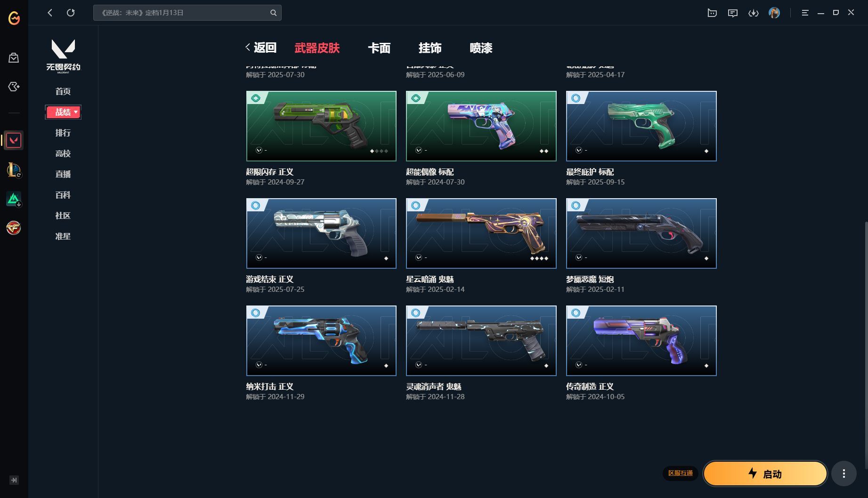The width and height of the screenshot is (868, 498).
Task: Click the refresh icon in top bar
Action: point(71,13)
